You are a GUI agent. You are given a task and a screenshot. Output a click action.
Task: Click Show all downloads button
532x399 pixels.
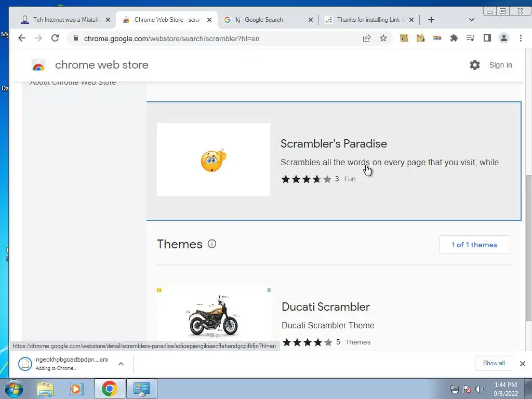pyautogui.click(x=494, y=363)
